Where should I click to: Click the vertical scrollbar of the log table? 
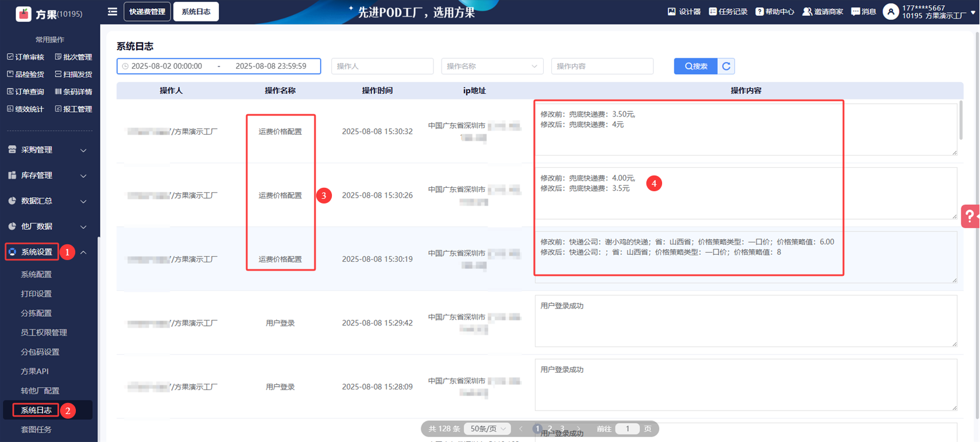pyautogui.click(x=960, y=120)
